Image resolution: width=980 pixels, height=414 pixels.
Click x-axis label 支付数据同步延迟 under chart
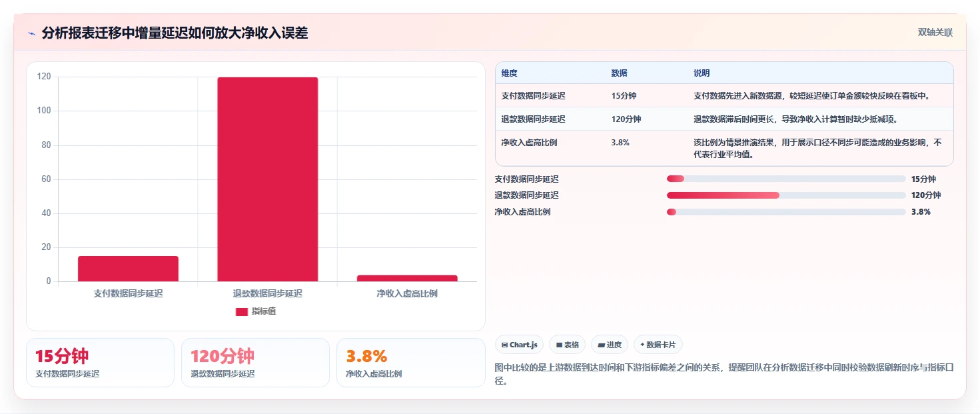pos(128,293)
